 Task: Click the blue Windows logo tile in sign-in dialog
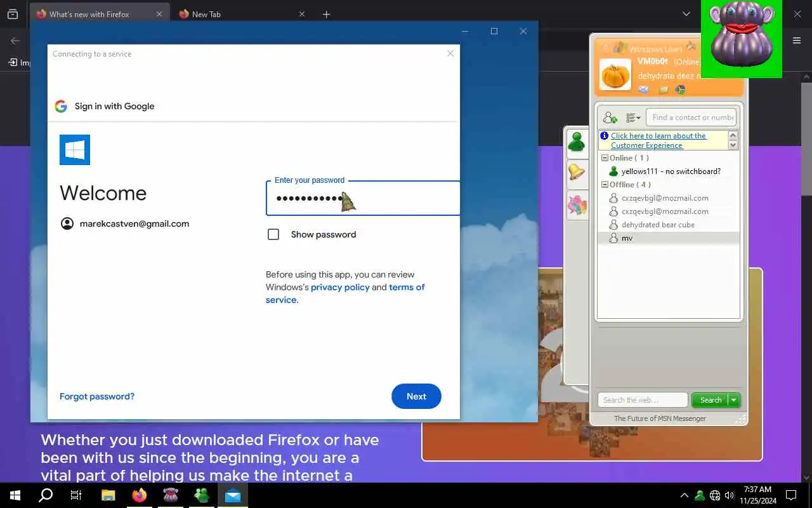(75, 150)
